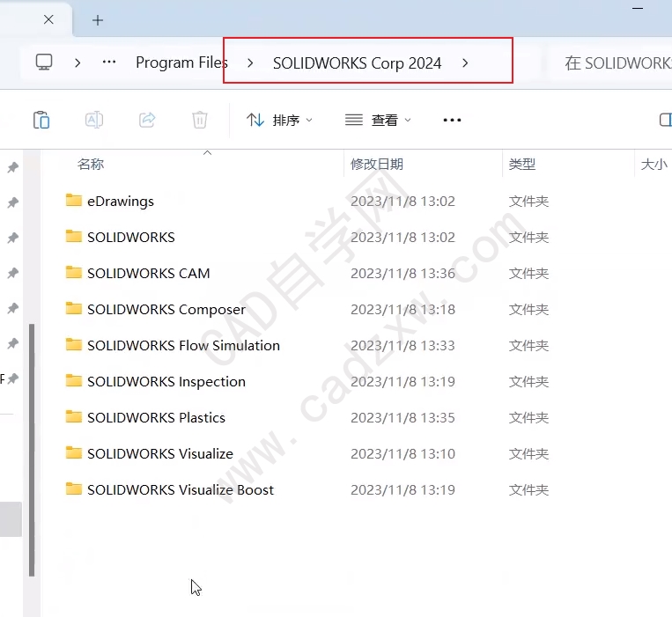Toggle the preview pane icon
The width and height of the screenshot is (672, 617).
(x=665, y=120)
